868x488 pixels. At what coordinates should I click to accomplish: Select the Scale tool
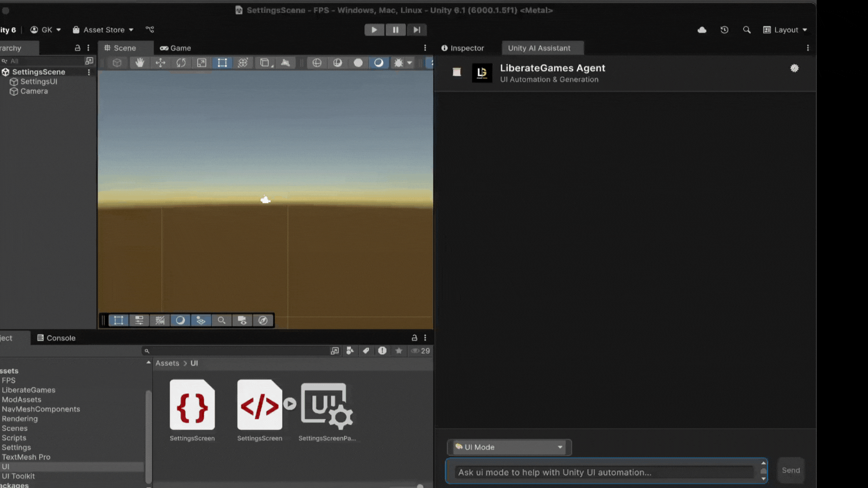pos(202,63)
